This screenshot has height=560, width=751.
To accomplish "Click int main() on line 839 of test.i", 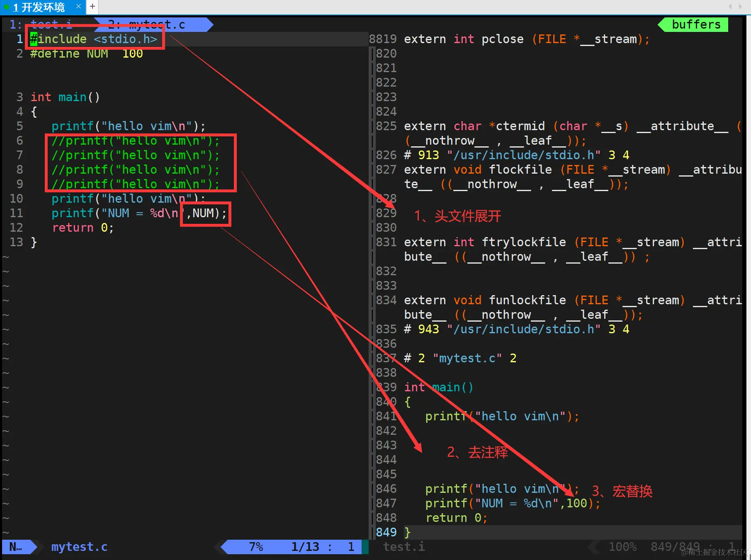I will tap(439, 387).
